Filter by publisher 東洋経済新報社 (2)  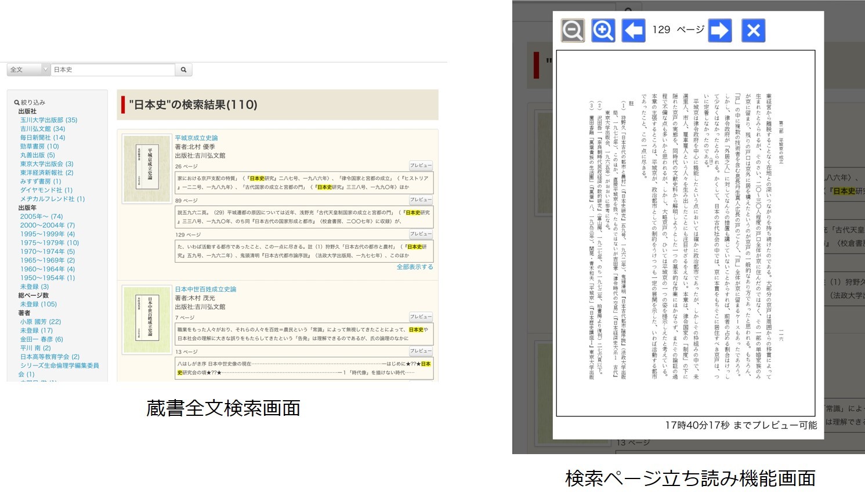tap(47, 172)
